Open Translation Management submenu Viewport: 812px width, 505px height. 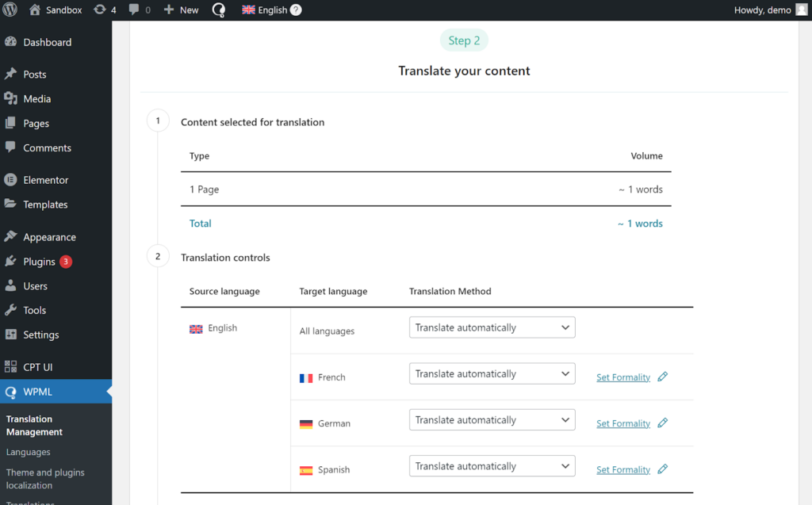coord(34,425)
